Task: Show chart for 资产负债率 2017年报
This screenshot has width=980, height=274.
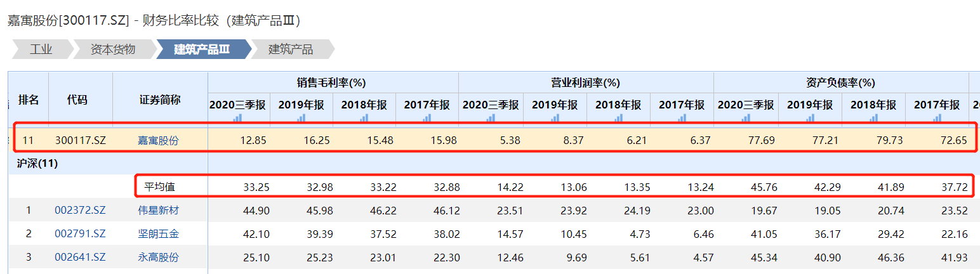Action: 937,117
